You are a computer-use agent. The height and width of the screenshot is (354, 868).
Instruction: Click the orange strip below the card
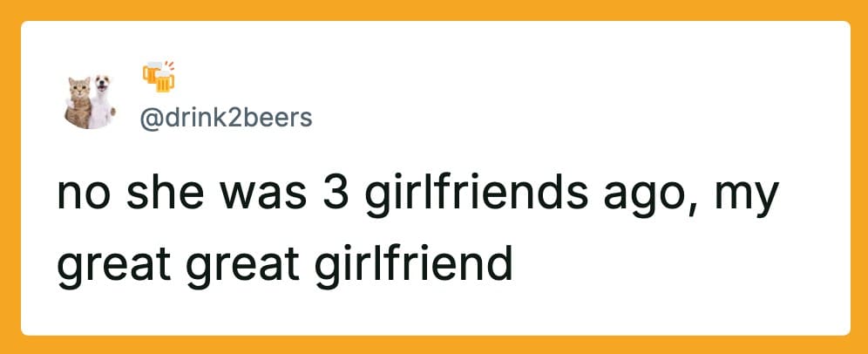click(434, 345)
